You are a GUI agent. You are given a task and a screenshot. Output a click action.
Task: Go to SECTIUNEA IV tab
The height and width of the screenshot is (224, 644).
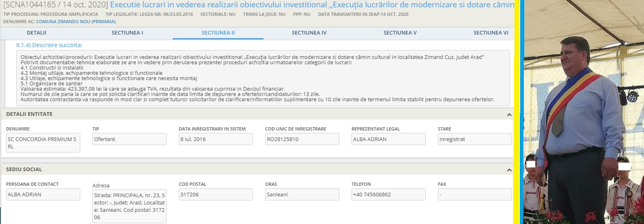309,33
